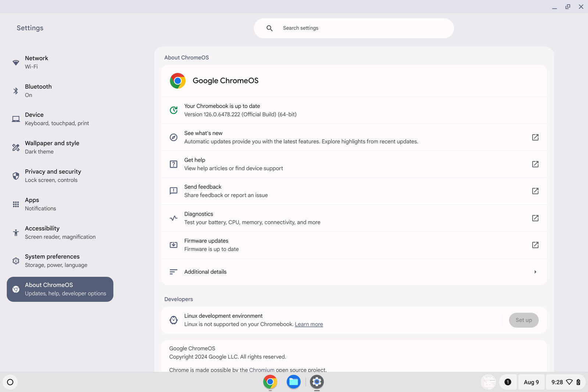Select Network in the sidebar
588x392 pixels.
36,62
